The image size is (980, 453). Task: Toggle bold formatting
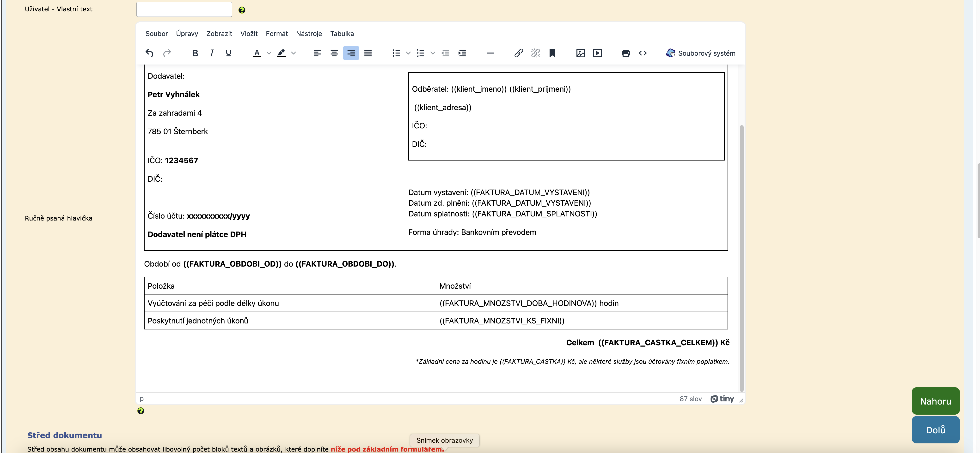pos(195,53)
